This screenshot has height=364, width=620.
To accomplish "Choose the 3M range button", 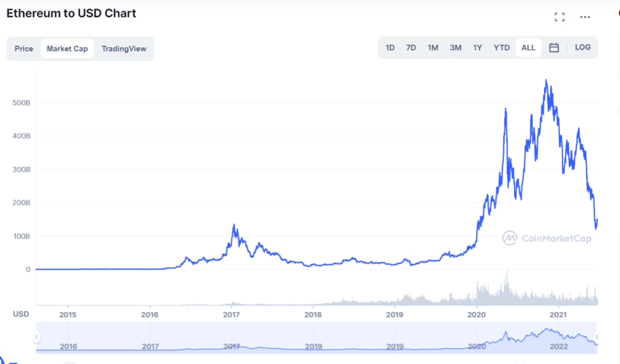I will [455, 47].
